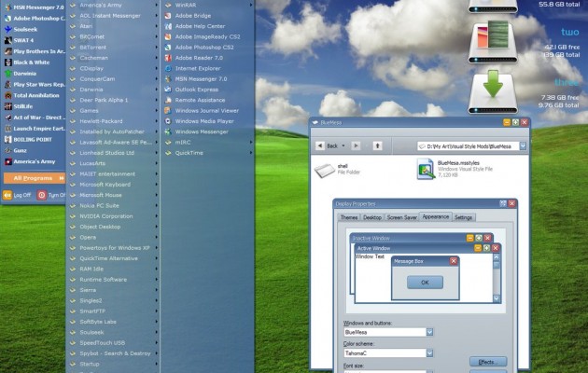This screenshot has width=588, height=373.
Task: Open the shell file folder in BlueMesa window
Action: 336,170
